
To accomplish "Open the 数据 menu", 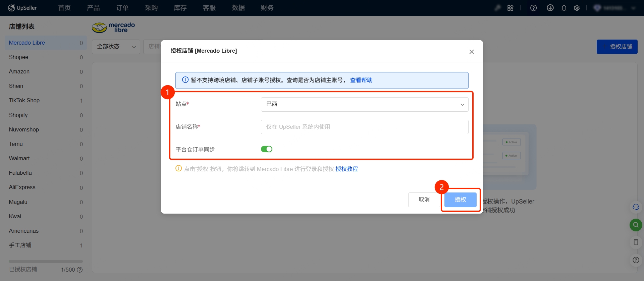I will [238, 8].
